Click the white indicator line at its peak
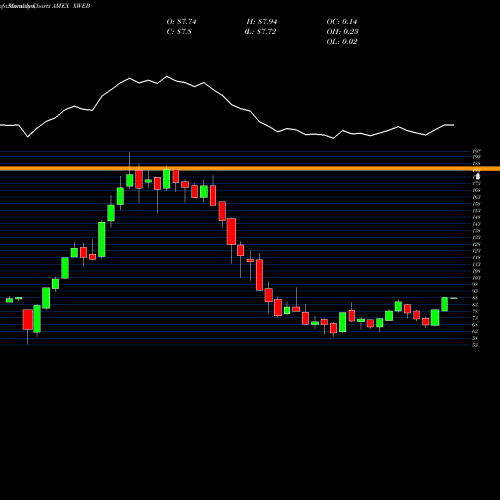The width and height of the screenshot is (500, 500). tap(167, 77)
